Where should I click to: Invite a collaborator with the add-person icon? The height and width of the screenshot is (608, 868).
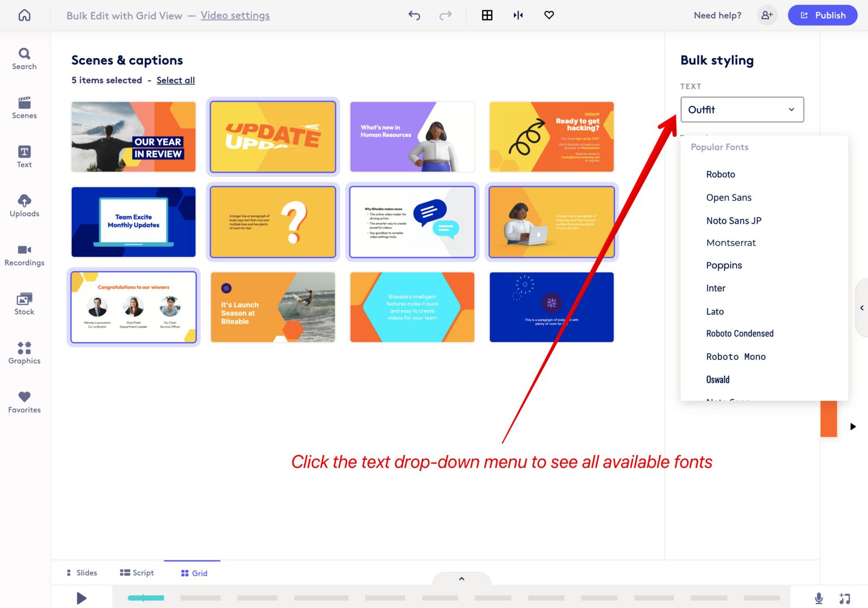click(767, 15)
